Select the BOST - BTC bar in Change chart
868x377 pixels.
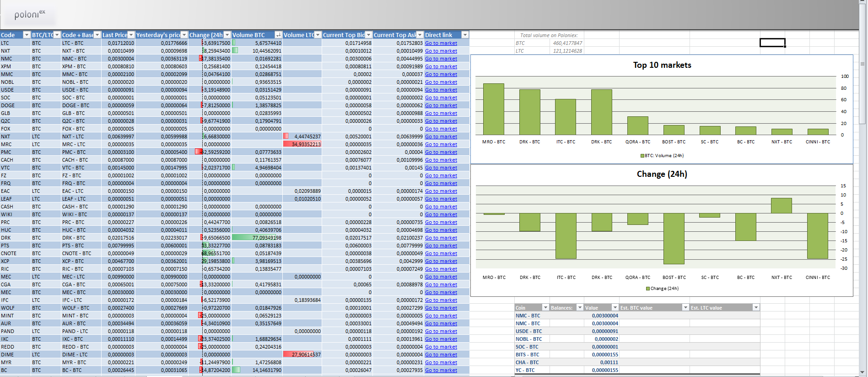pyautogui.click(x=674, y=239)
